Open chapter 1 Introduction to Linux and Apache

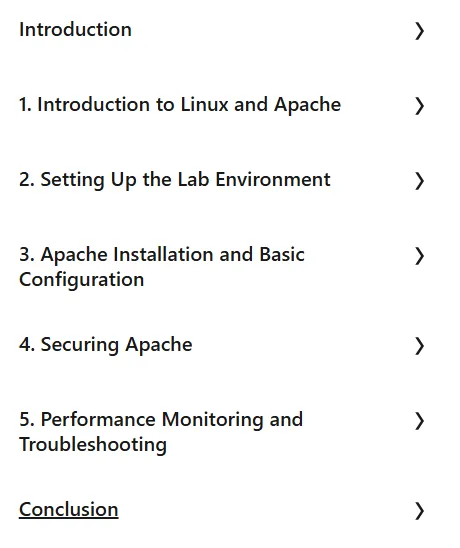point(180,104)
